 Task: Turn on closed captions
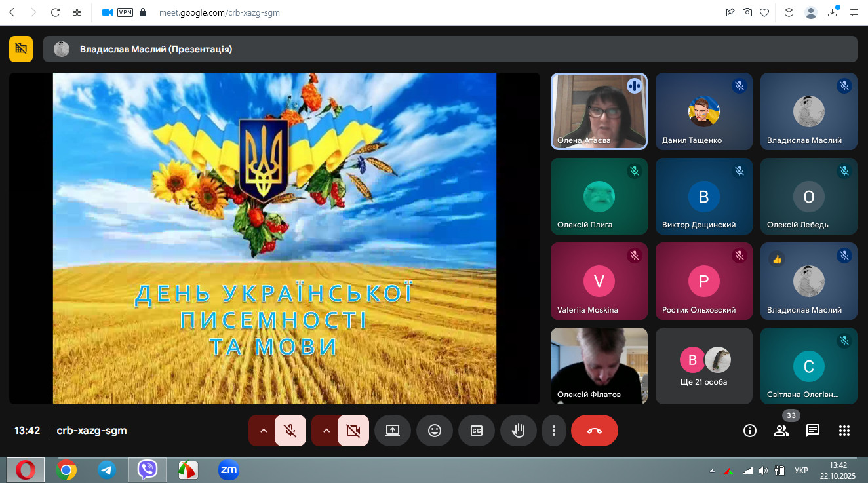point(476,431)
